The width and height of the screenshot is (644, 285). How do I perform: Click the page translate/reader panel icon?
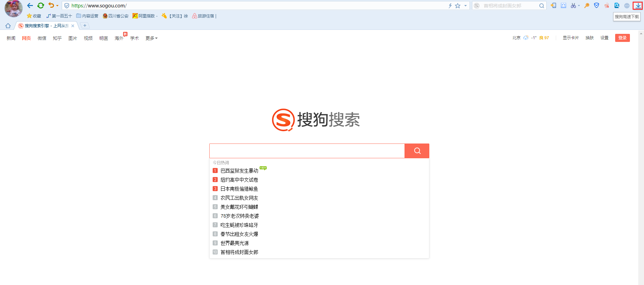pos(563,5)
